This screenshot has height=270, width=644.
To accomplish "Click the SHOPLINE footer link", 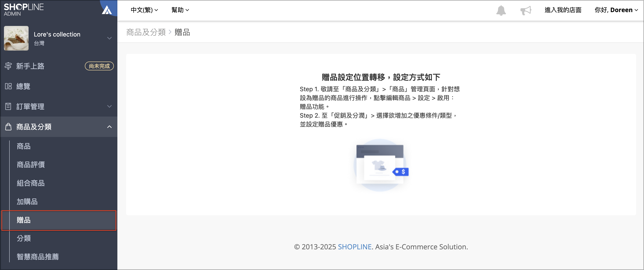I will [355, 247].
